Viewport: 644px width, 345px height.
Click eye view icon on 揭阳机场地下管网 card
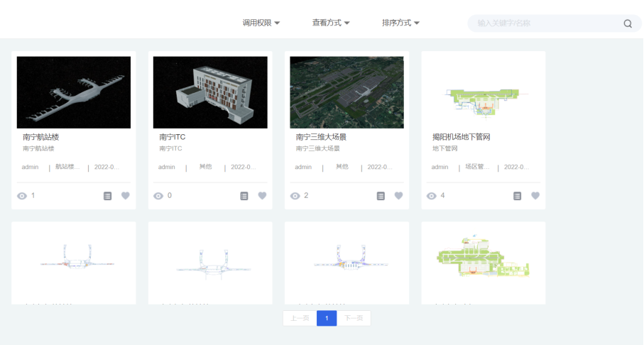point(431,196)
